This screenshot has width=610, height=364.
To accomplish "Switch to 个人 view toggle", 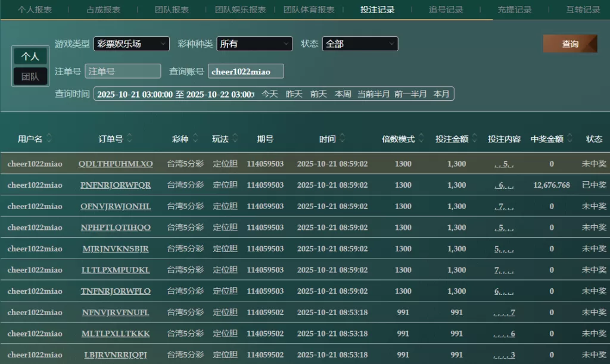I will pos(30,57).
